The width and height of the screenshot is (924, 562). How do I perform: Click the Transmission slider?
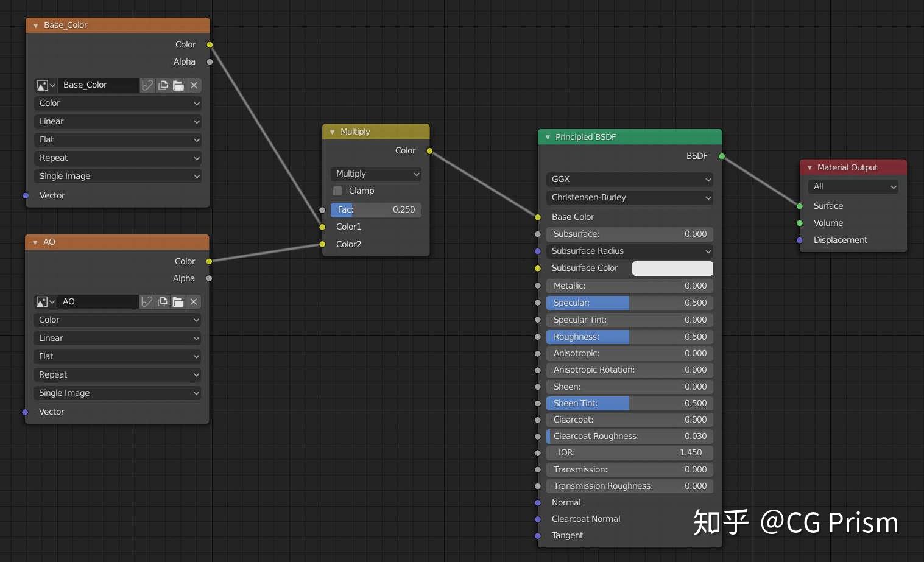tap(630, 470)
